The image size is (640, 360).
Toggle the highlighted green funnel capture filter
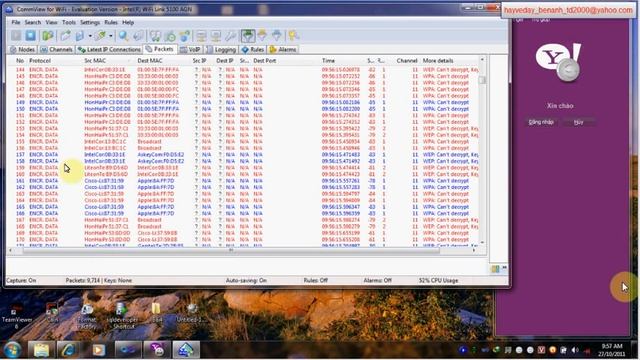248,36
